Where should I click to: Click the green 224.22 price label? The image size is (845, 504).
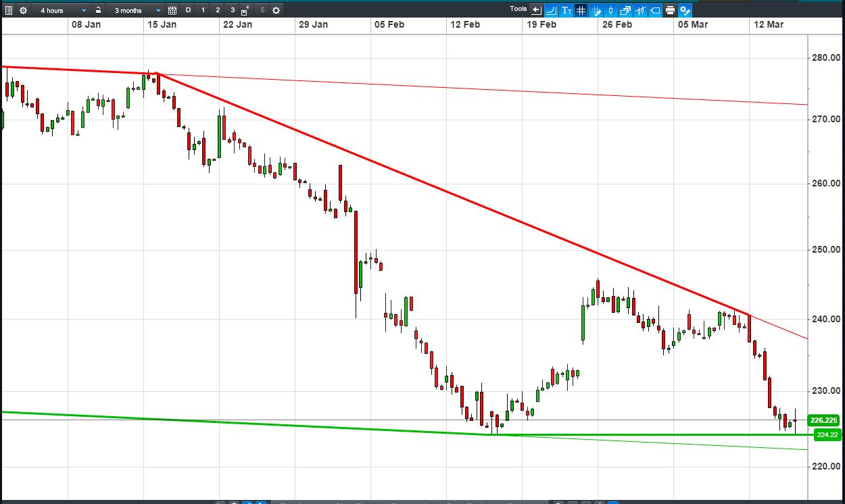[827, 434]
